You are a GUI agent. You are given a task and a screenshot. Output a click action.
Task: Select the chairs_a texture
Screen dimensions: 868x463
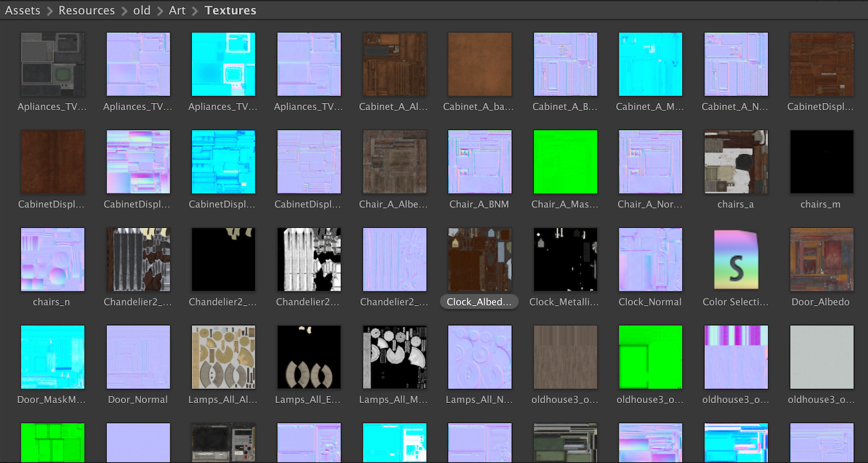pos(736,162)
